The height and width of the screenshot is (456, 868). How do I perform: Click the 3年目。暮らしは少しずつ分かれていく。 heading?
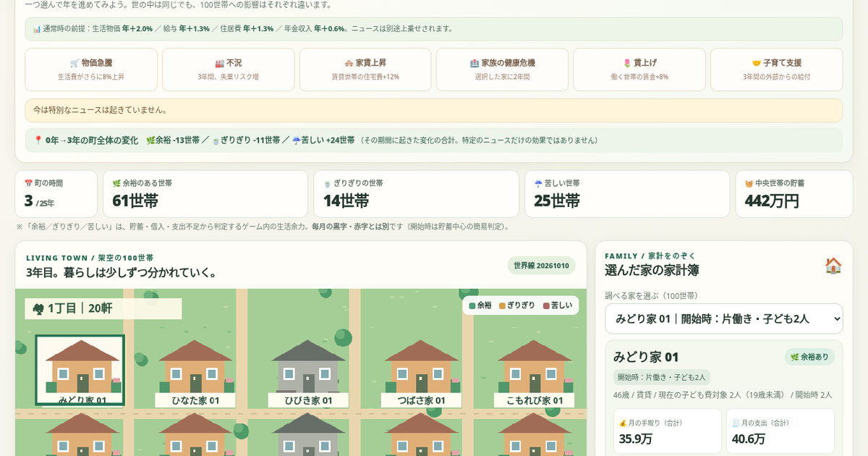click(122, 272)
